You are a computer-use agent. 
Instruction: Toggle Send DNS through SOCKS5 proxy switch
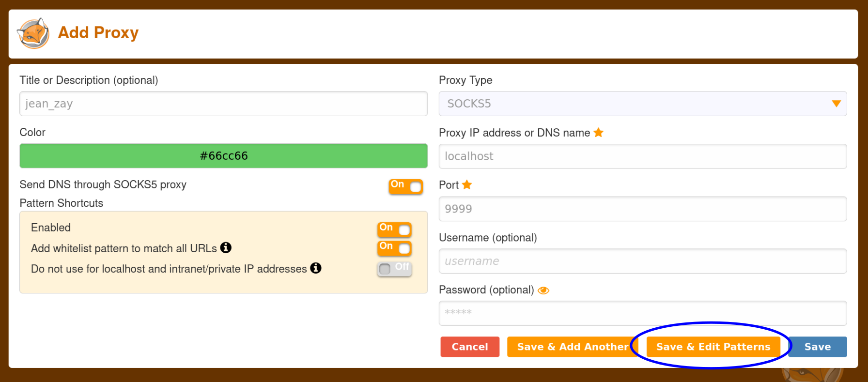[406, 186]
